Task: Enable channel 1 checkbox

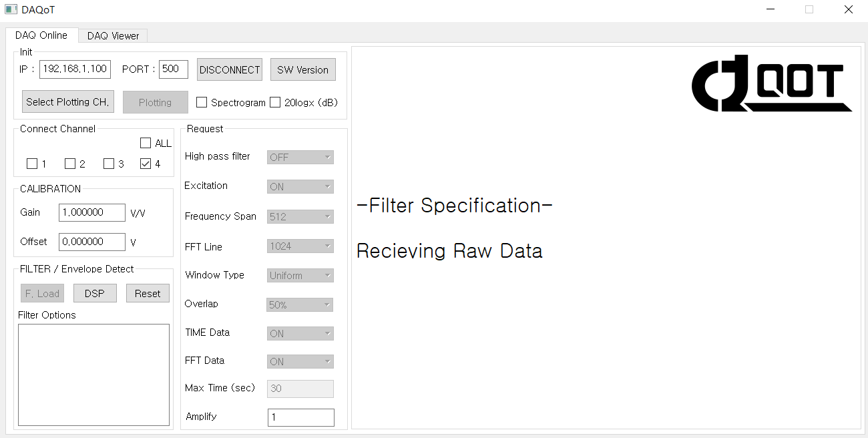Action: point(32,164)
